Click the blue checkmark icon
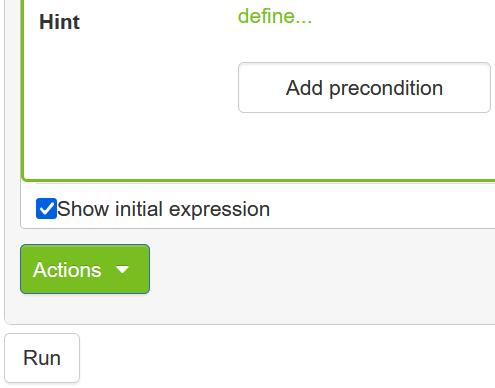This screenshot has width=495, height=388. coord(46,209)
